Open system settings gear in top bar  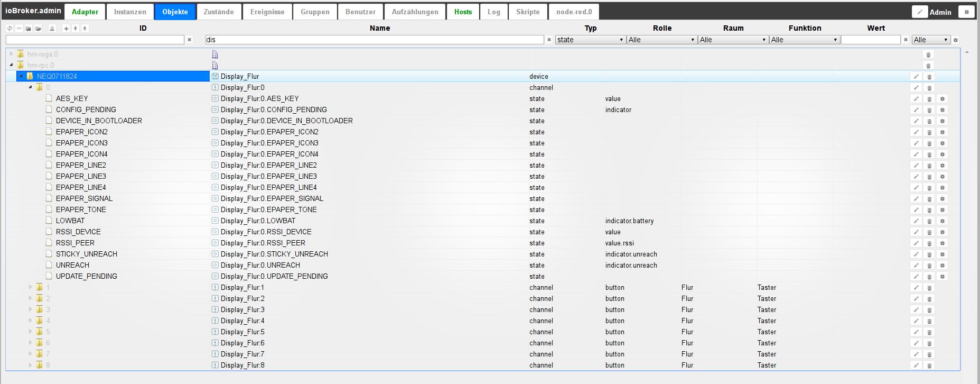[x=966, y=12]
